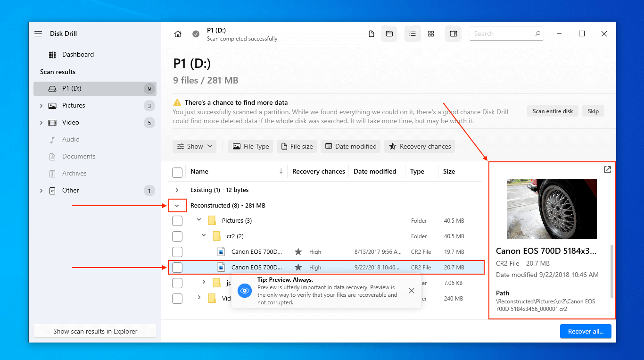Collapse the Reconstructed (8) group
This screenshot has height=360, width=644.
click(177, 206)
